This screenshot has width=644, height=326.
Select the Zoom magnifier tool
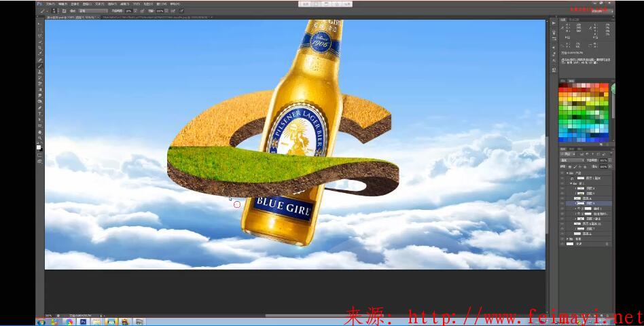39,138
